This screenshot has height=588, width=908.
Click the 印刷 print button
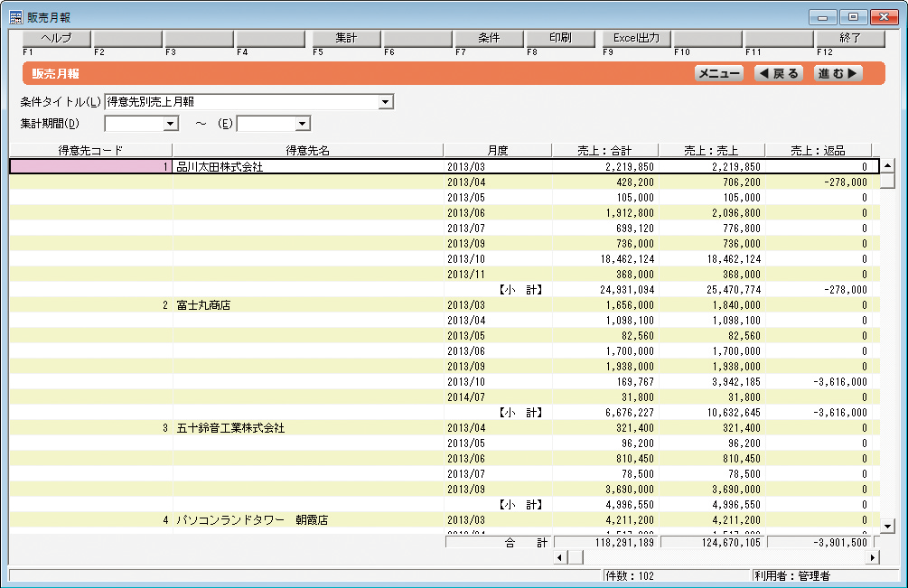coord(560,39)
